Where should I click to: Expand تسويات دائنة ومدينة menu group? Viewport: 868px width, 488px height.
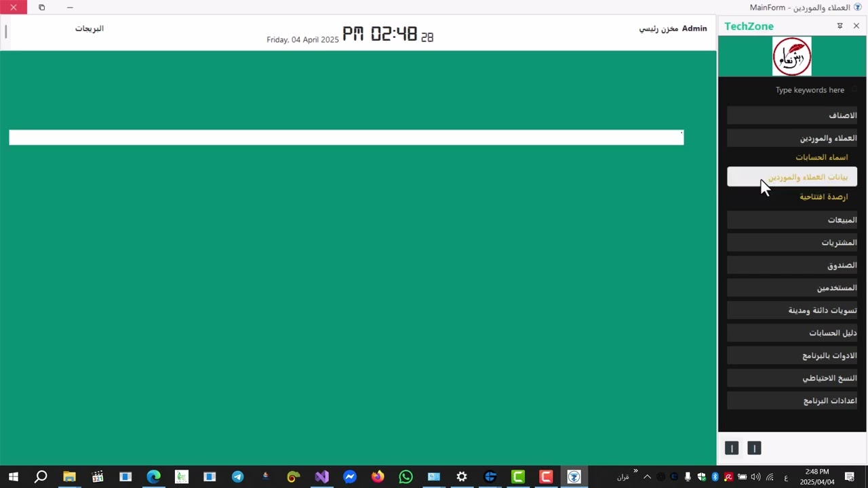click(x=792, y=310)
